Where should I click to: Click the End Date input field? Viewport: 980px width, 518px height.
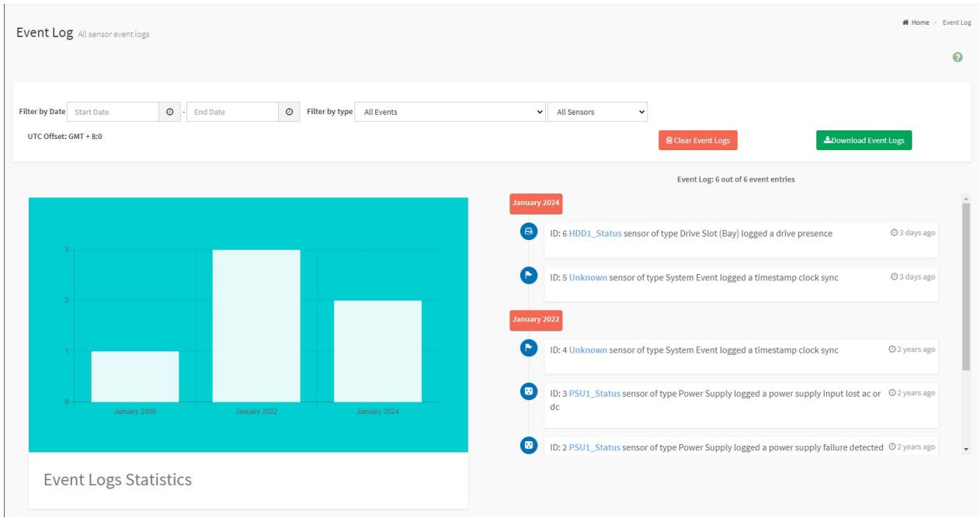click(232, 112)
